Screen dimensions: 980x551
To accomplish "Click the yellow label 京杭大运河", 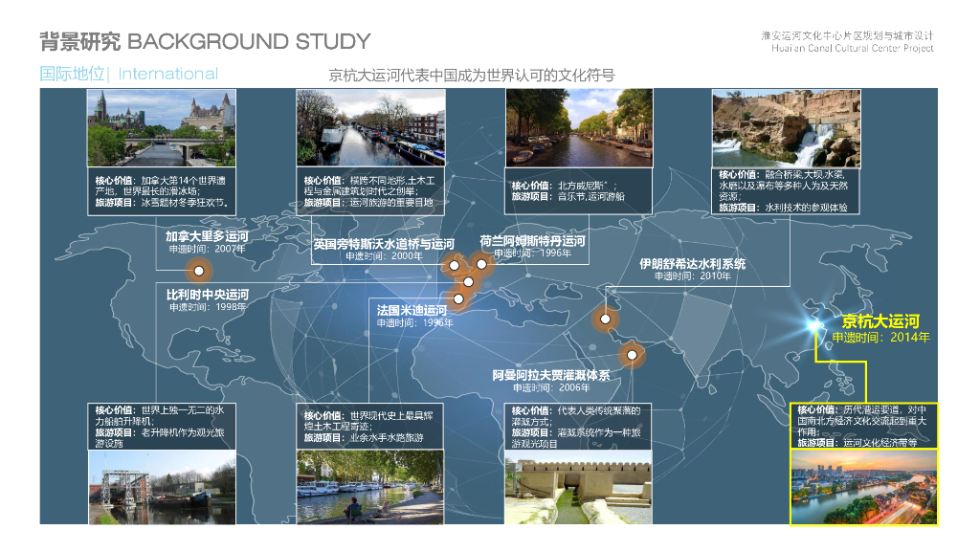I will click(880, 321).
